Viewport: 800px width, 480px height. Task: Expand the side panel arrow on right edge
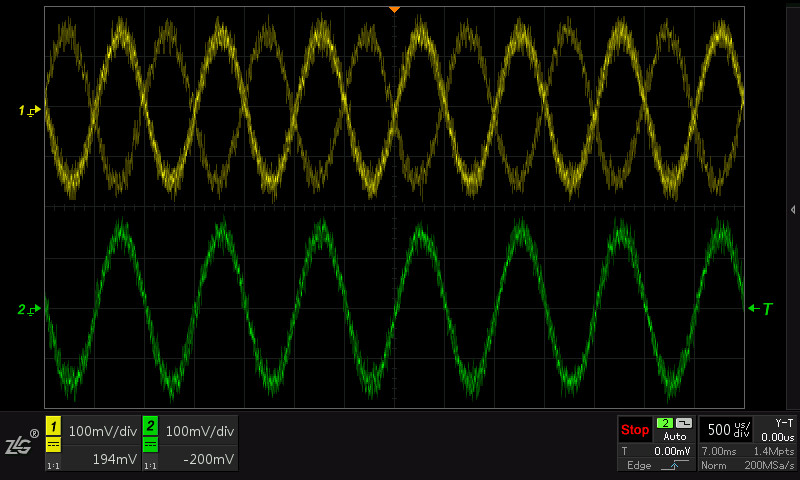[792, 210]
